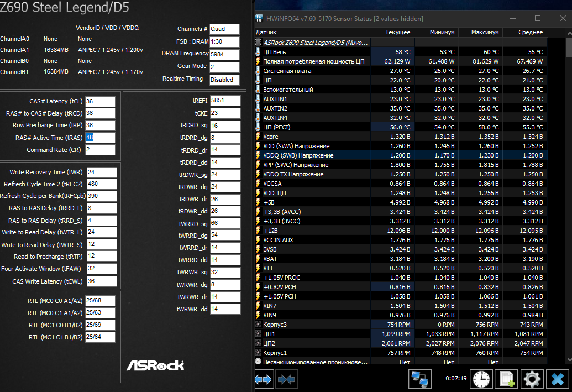
Task: Click the Среднее column header
Action: (x=525, y=32)
